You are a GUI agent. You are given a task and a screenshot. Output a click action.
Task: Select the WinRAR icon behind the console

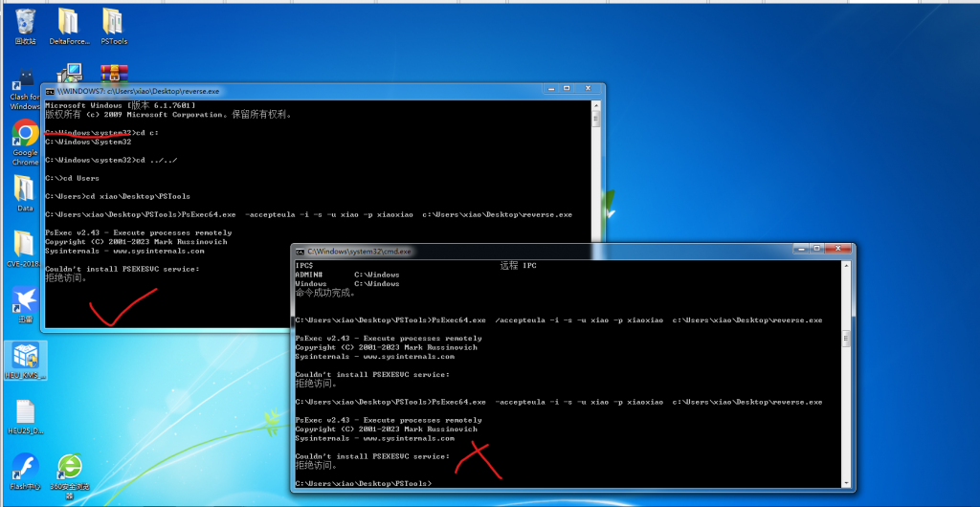(113, 73)
